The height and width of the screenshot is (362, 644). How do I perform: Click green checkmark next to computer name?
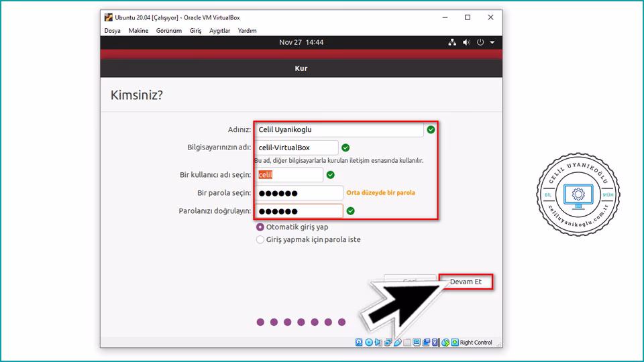pos(345,147)
